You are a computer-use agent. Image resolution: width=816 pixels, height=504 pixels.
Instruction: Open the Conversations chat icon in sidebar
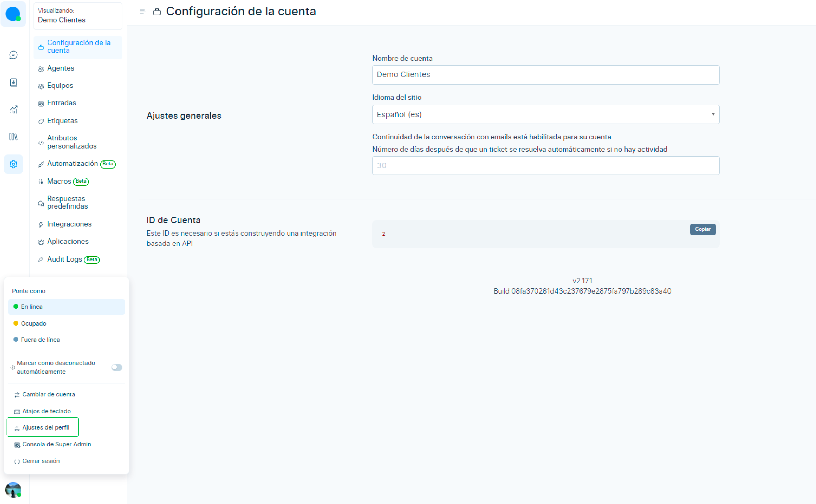(x=13, y=55)
